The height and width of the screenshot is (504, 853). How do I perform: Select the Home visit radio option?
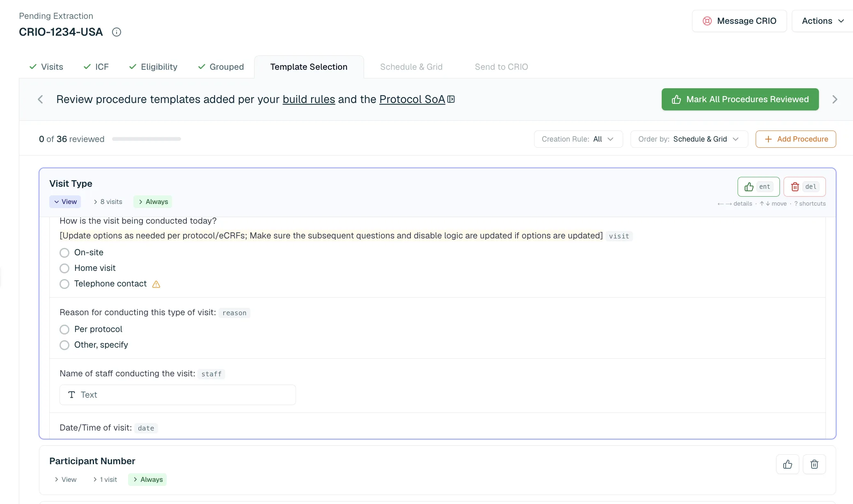tap(64, 268)
